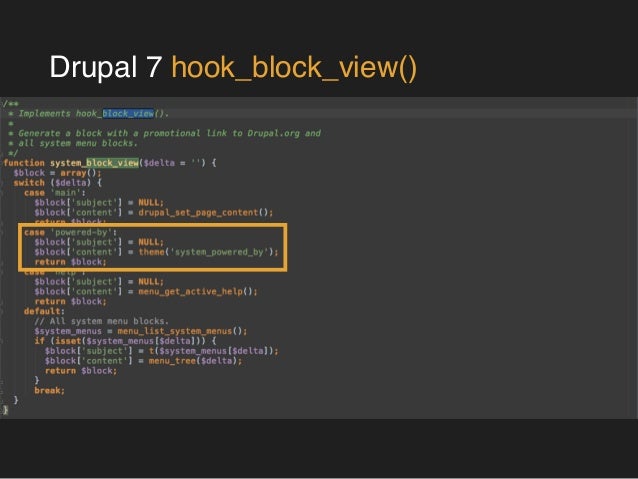638x479 pixels.
Task: Click the "case 'main':" line
Action: (x=55, y=192)
